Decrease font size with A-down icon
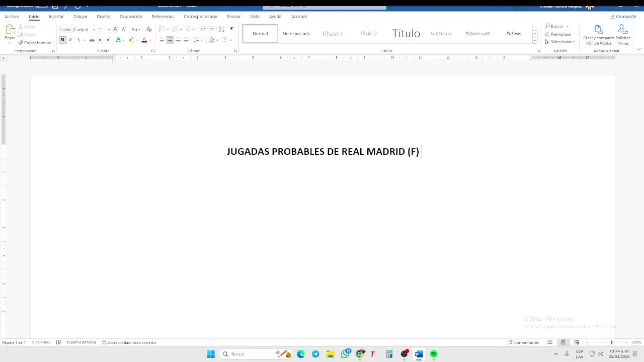 (x=124, y=29)
